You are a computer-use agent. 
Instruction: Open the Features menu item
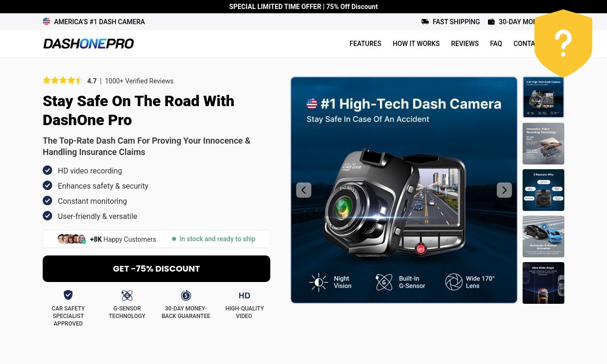[x=365, y=44]
